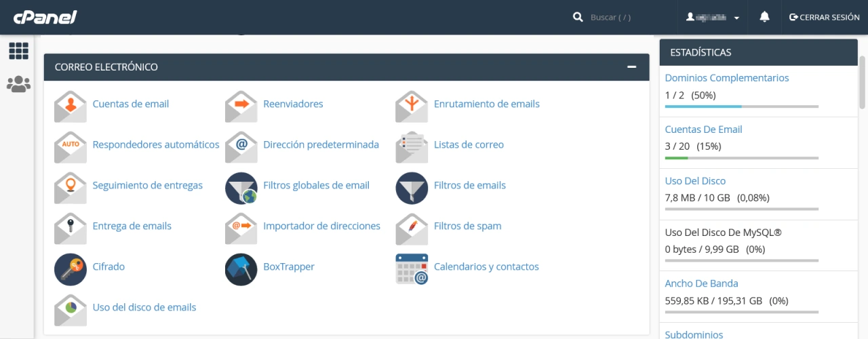Open the Uso del disco de emails link
The height and width of the screenshot is (339, 868).
click(144, 307)
